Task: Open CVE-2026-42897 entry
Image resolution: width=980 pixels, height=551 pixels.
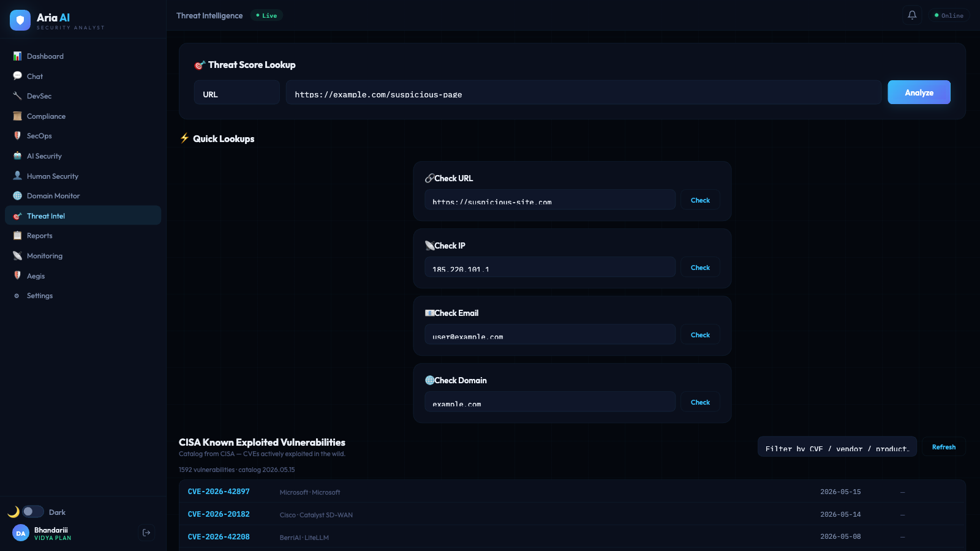Action: coord(219,492)
